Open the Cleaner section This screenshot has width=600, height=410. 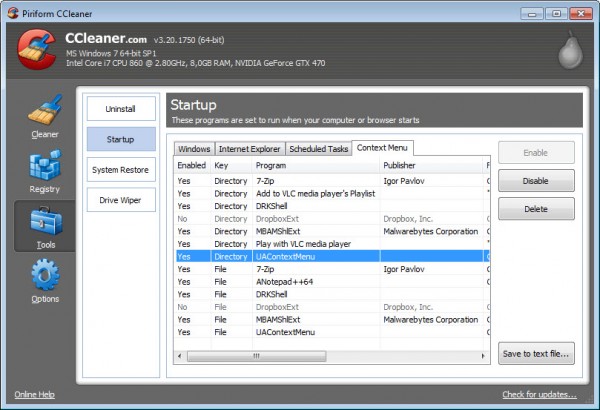[45, 117]
